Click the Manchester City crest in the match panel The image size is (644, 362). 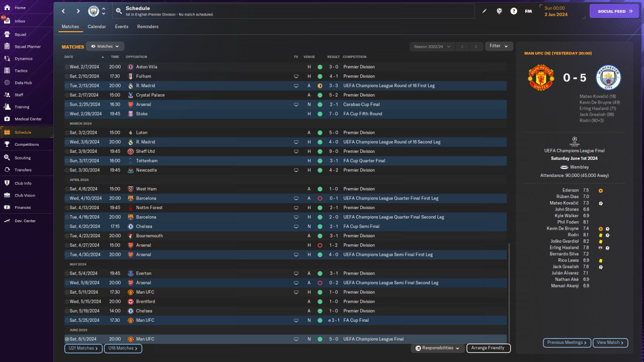point(608,78)
